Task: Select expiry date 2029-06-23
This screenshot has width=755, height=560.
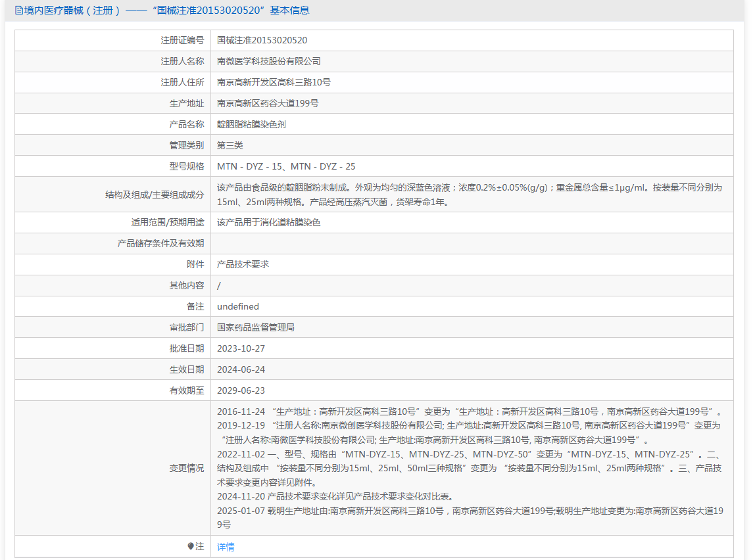Action: point(241,390)
